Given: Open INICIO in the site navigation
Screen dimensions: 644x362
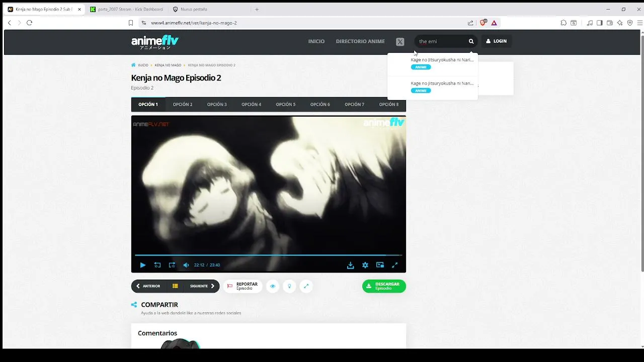Looking at the screenshot, I should tap(316, 41).
